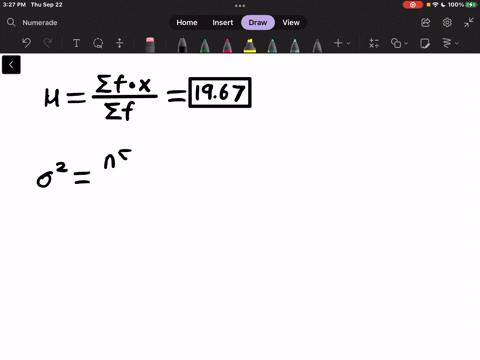Tap the Share icon
This screenshot has height=360, width=480.
click(426, 23)
